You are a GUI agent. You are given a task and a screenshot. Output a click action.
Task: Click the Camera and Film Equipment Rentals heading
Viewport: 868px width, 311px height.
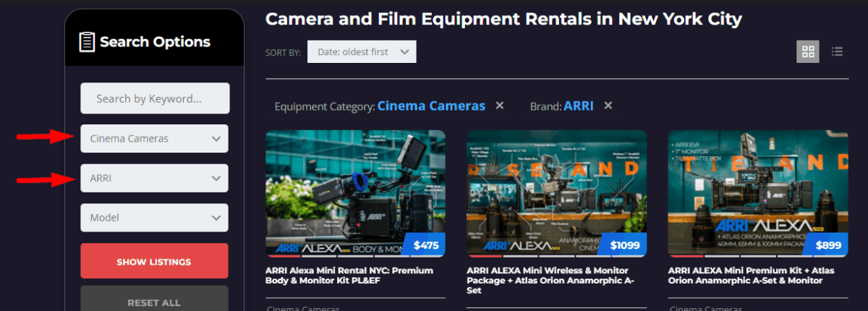point(503,18)
